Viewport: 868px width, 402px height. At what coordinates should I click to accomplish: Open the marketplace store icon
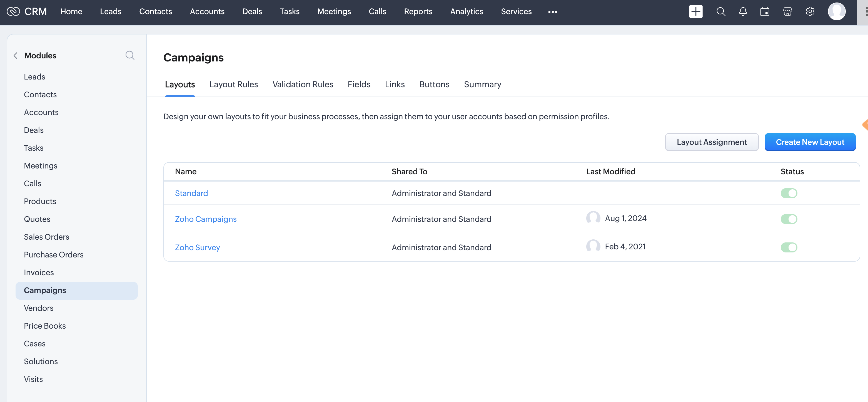[787, 11]
